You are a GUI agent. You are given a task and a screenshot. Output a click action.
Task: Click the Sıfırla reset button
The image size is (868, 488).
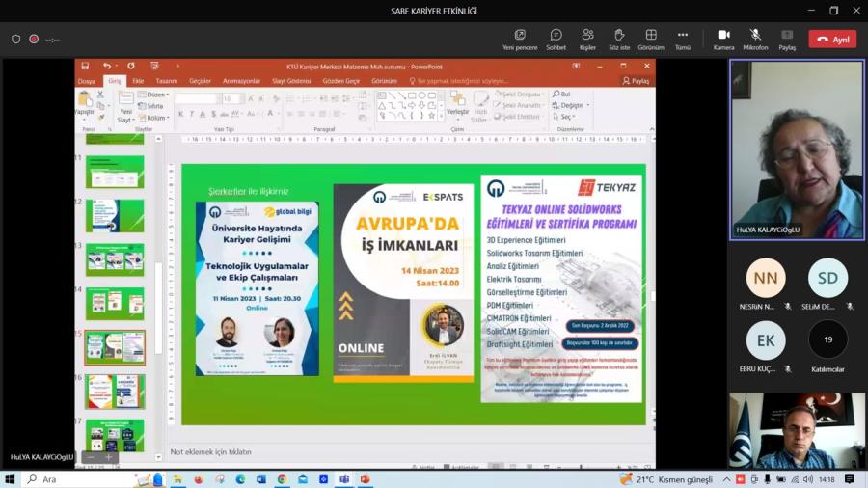coord(151,106)
